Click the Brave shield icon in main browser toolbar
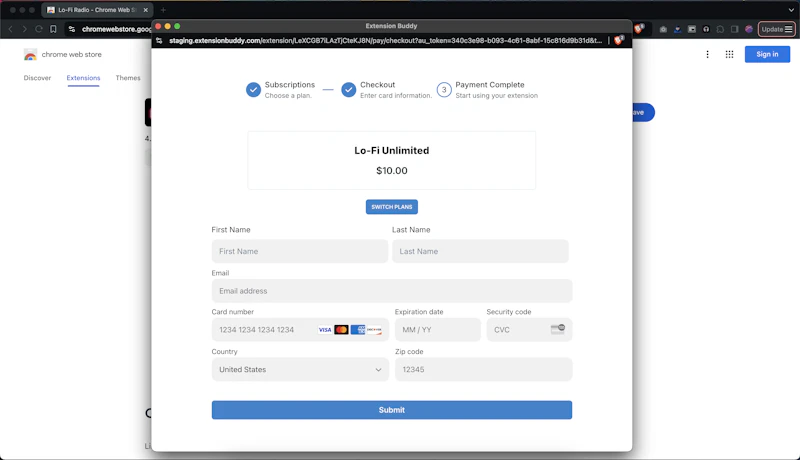The width and height of the screenshot is (800, 460). click(639, 29)
